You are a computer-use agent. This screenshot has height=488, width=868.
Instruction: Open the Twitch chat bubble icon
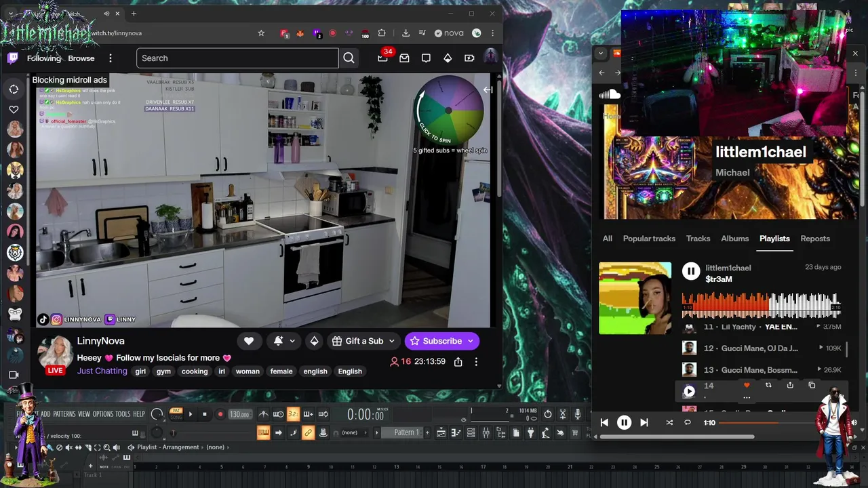(x=426, y=58)
